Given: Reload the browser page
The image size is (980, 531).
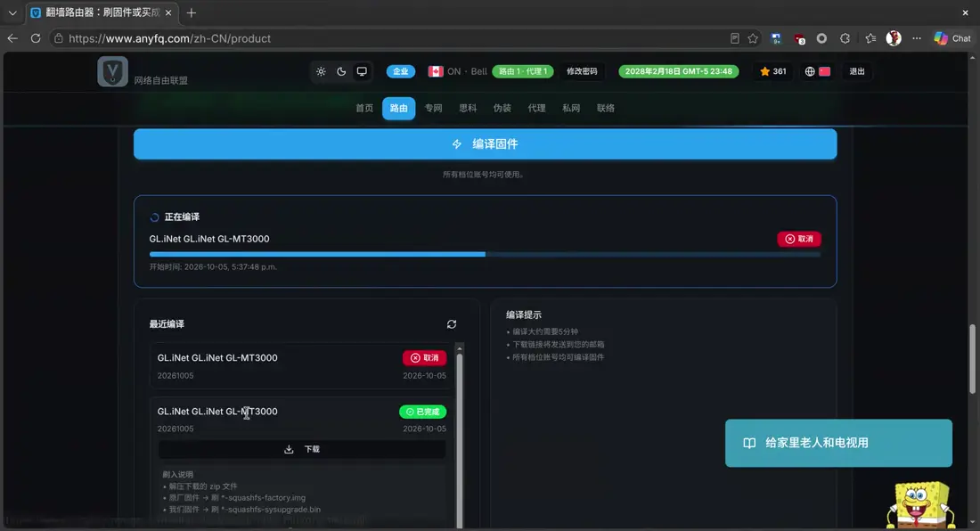Looking at the screenshot, I should click(x=36, y=38).
